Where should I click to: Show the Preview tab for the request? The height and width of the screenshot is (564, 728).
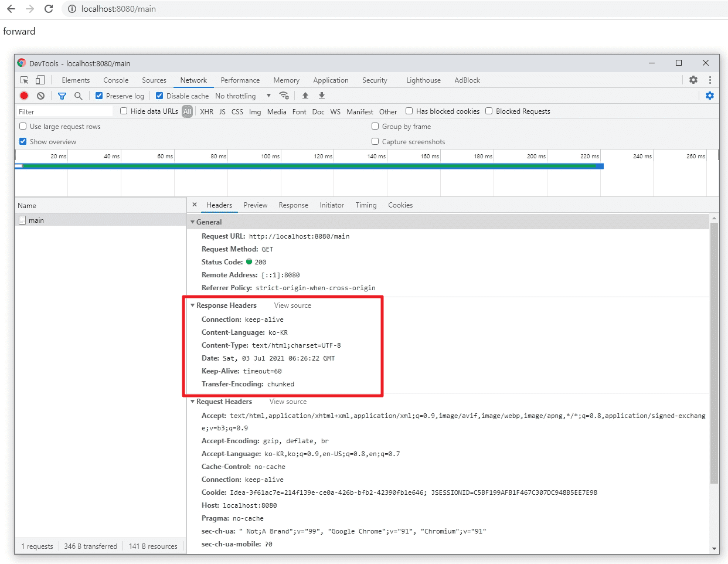[x=256, y=205]
